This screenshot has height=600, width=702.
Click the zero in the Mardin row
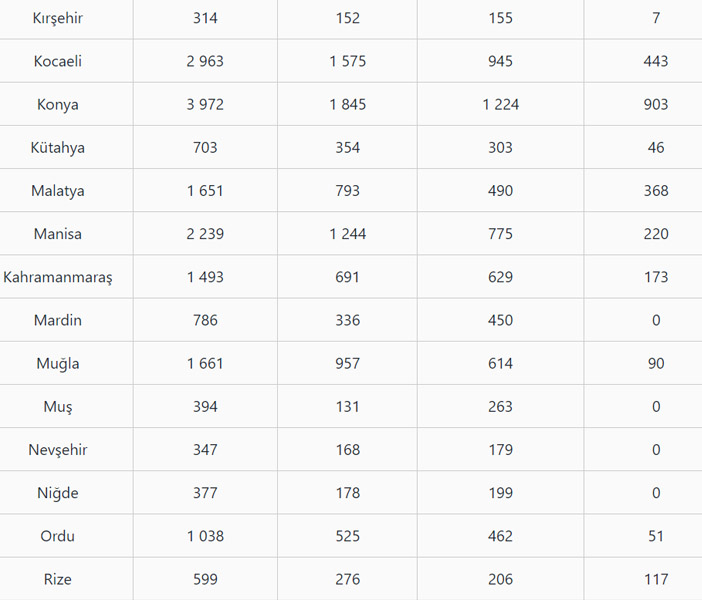click(x=656, y=320)
